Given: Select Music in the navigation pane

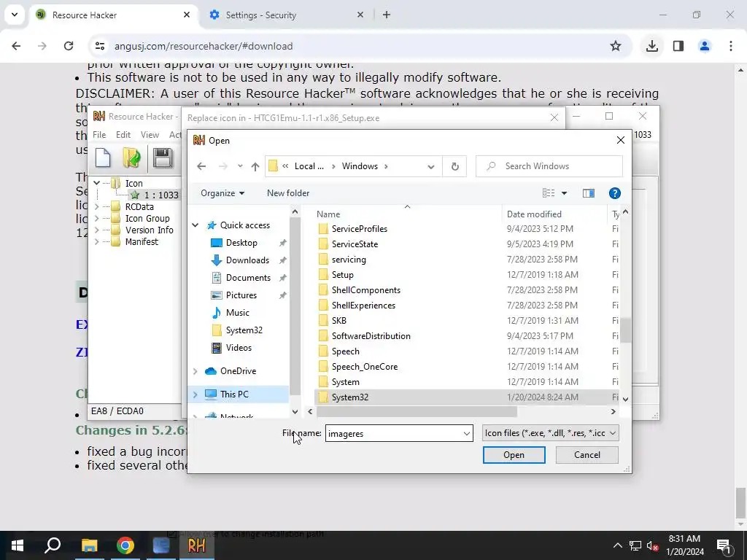Looking at the screenshot, I should pos(237,313).
